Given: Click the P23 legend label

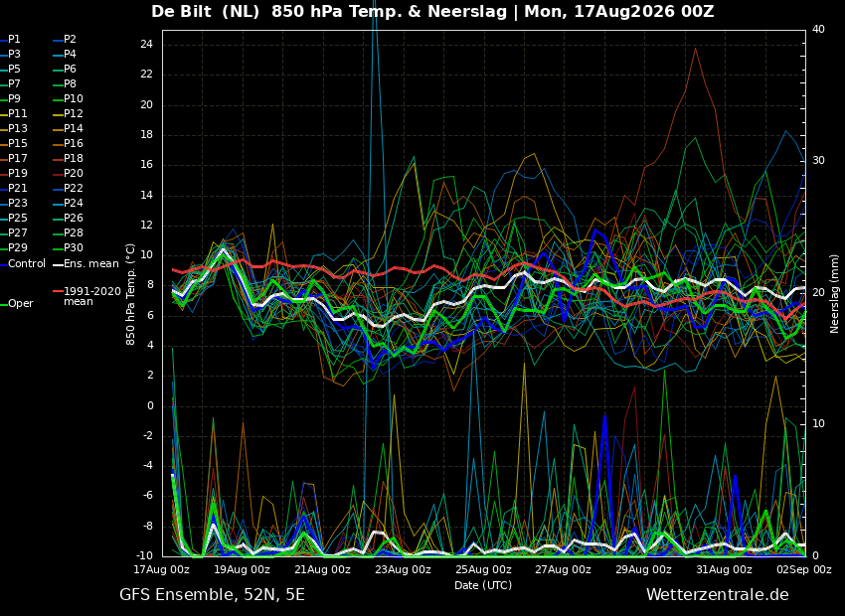Looking at the screenshot, I should tap(17, 203).
